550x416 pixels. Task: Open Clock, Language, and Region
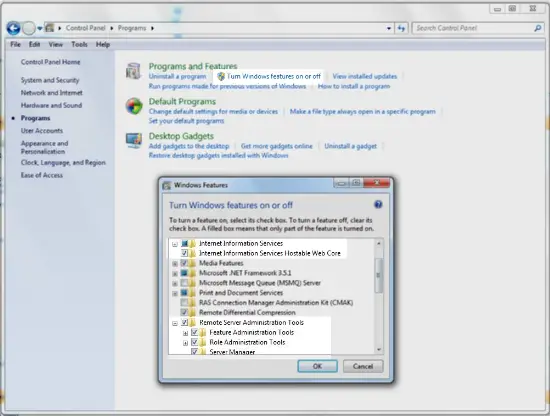[63, 162]
